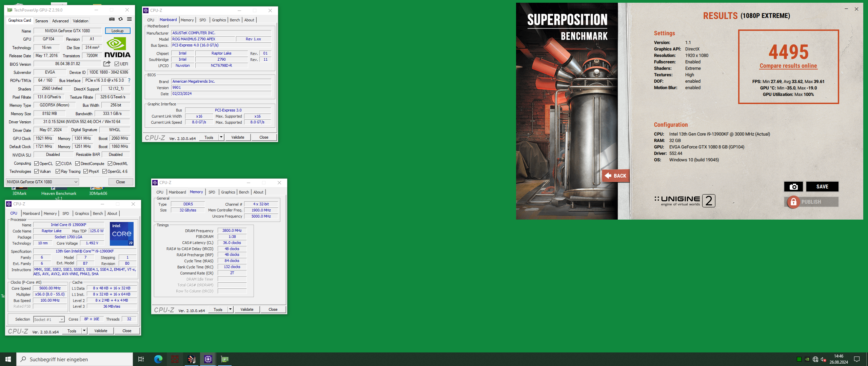Open SPD tab in CPU-Z Mainboard window
The height and width of the screenshot is (366, 868).
tap(203, 20)
